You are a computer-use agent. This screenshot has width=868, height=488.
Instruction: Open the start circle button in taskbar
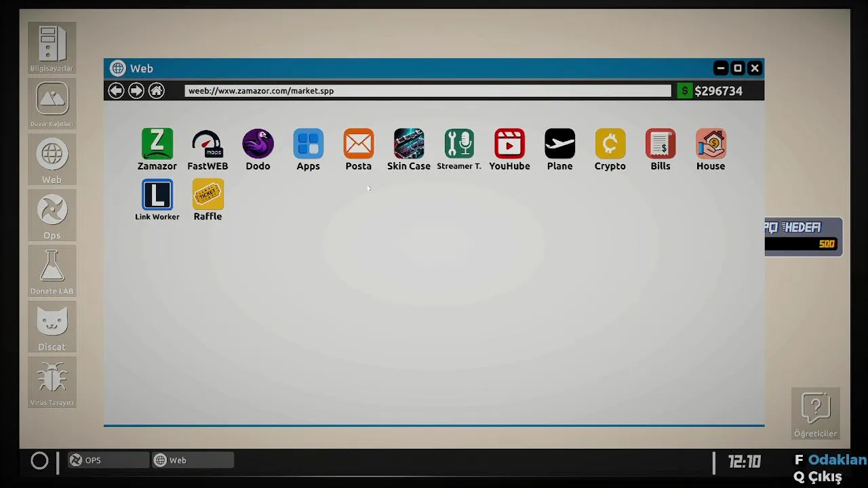coord(40,461)
